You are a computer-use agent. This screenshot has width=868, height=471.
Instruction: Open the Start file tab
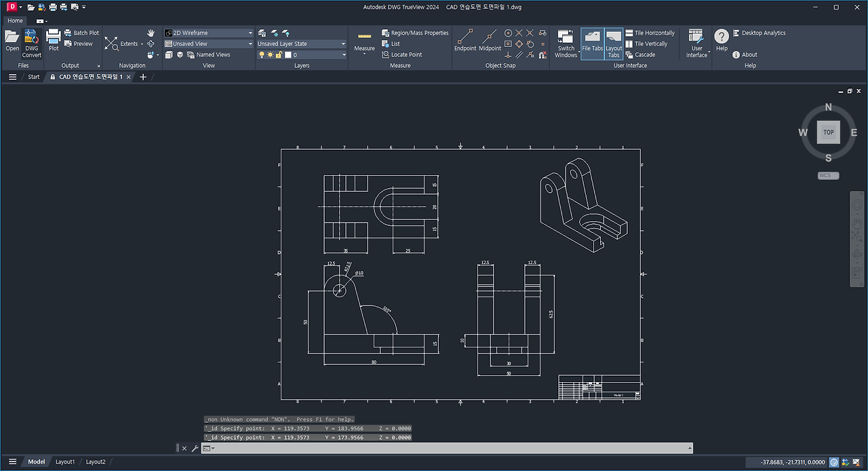click(34, 77)
